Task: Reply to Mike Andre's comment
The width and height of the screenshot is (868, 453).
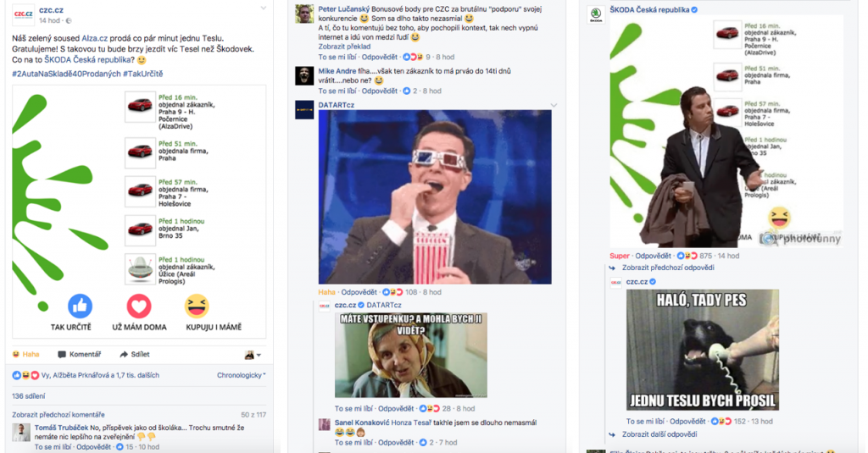Action: tap(379, 91)
